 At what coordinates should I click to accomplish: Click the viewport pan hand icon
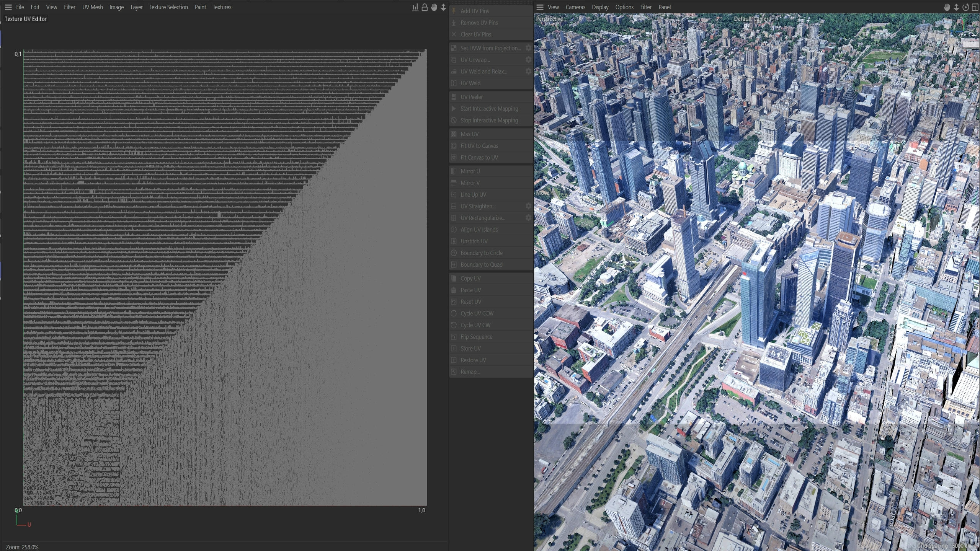click(x=947, y=7)
